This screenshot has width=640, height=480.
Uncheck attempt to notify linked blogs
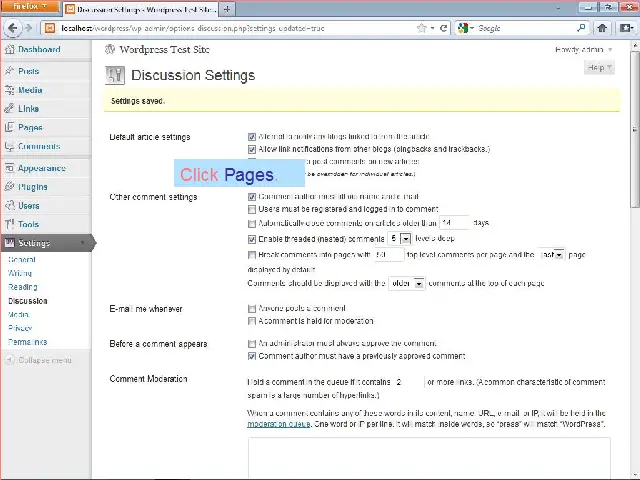[x=252, y=137]
